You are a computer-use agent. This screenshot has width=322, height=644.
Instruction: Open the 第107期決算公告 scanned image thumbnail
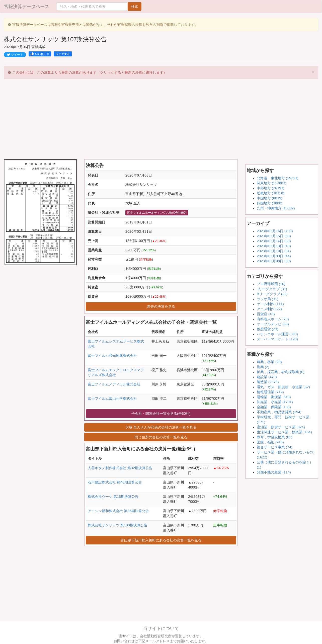pos(40,212)
